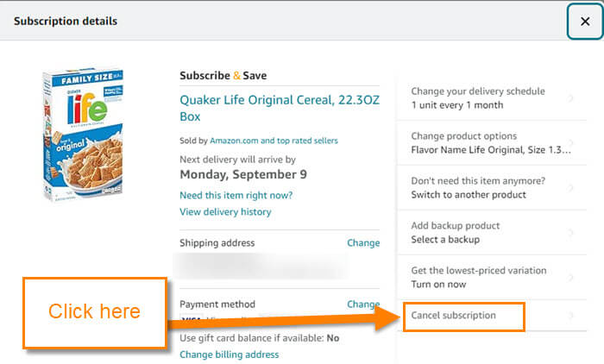Viewport: 604px width, 364px height.
Task: Expand chevron beside delivery schedule row
Action: click(570, 98)
